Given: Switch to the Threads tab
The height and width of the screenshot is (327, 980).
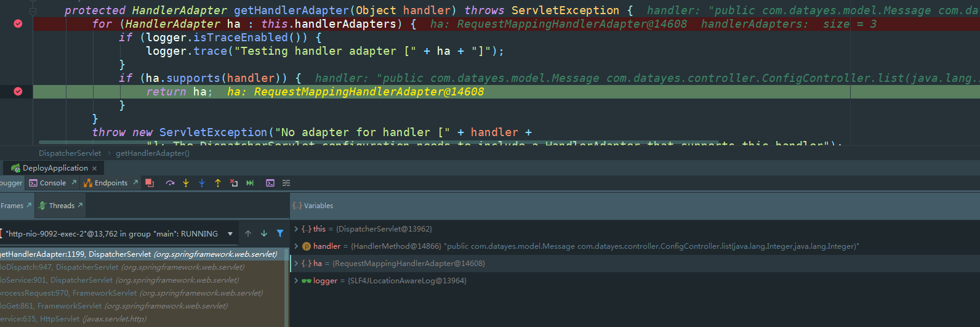Looking at the screenshot, I should [61, 206].
